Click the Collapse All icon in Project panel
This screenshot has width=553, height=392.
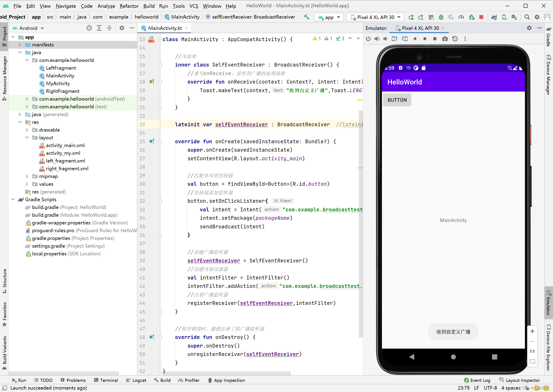pyautogui.click(x=109, y=28)
